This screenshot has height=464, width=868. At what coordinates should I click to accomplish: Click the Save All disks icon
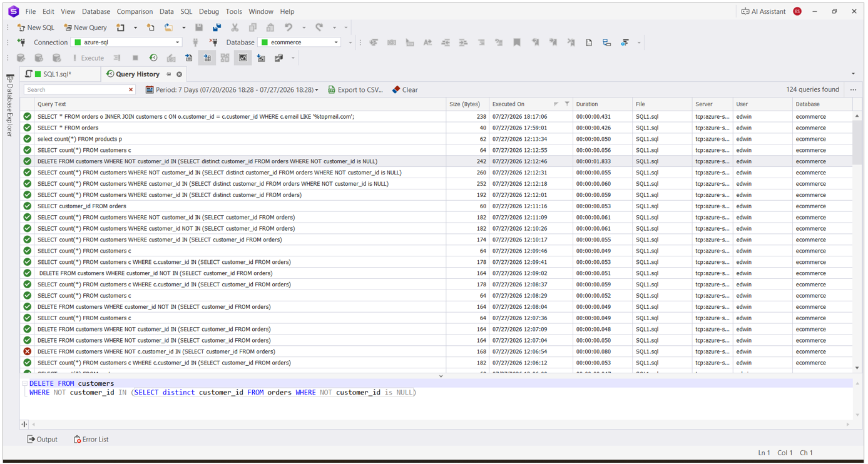pyautogui.click(x=217, y=28)
